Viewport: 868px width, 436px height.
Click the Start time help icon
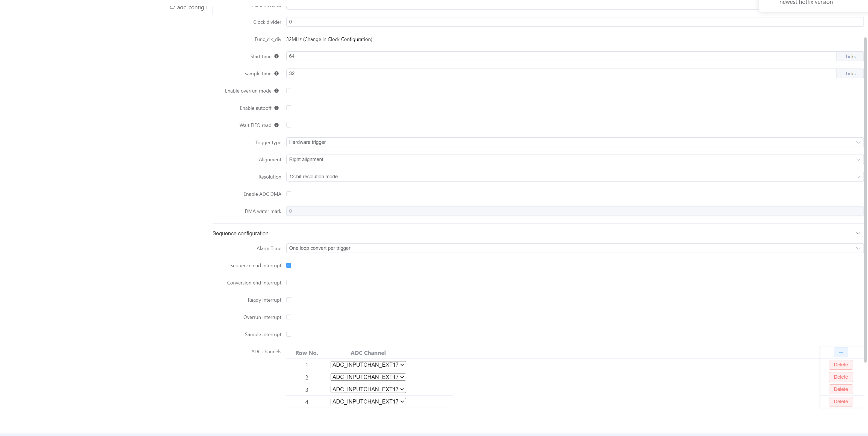[276, 56]
